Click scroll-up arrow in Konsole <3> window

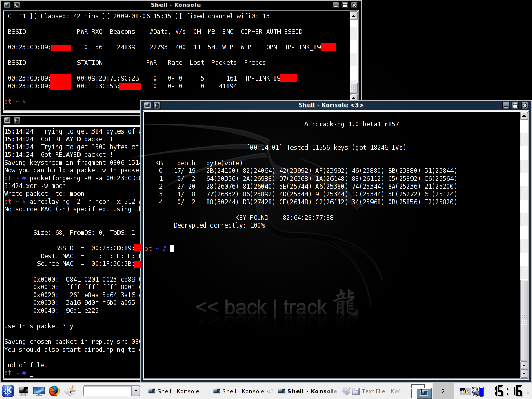click(x=524, y=116)
